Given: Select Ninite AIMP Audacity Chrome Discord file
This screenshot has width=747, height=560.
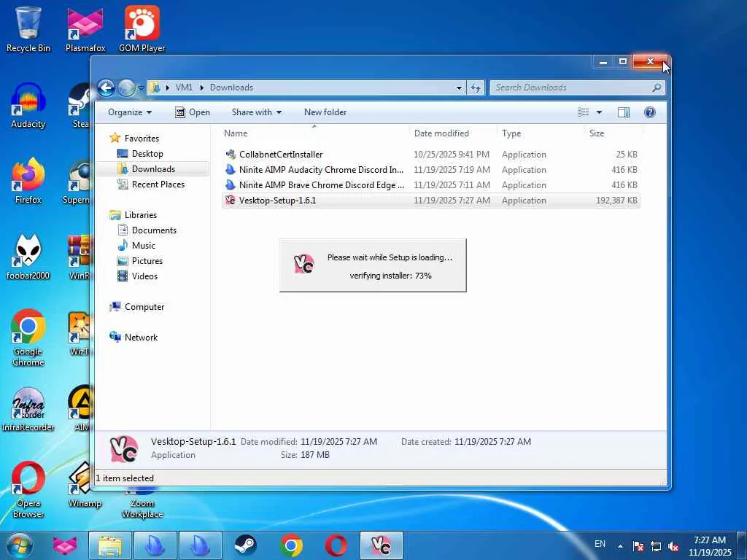Looking at the screenshot, I should (430, 169).
